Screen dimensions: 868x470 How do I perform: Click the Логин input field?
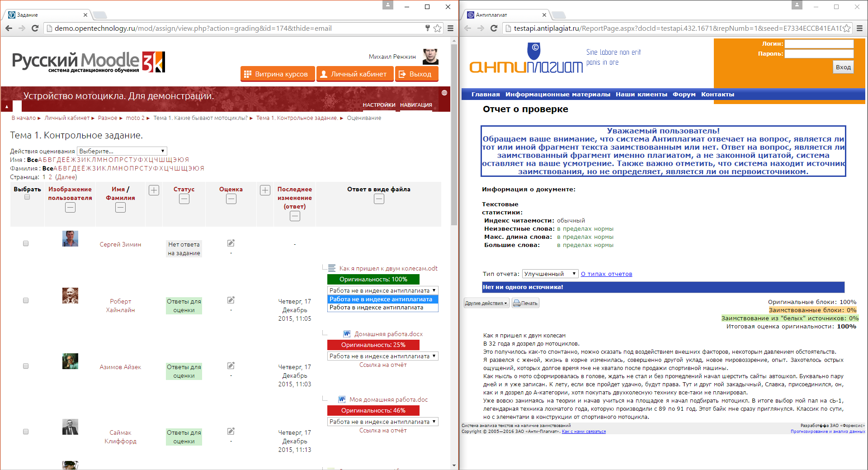click(x=819, y=44)
